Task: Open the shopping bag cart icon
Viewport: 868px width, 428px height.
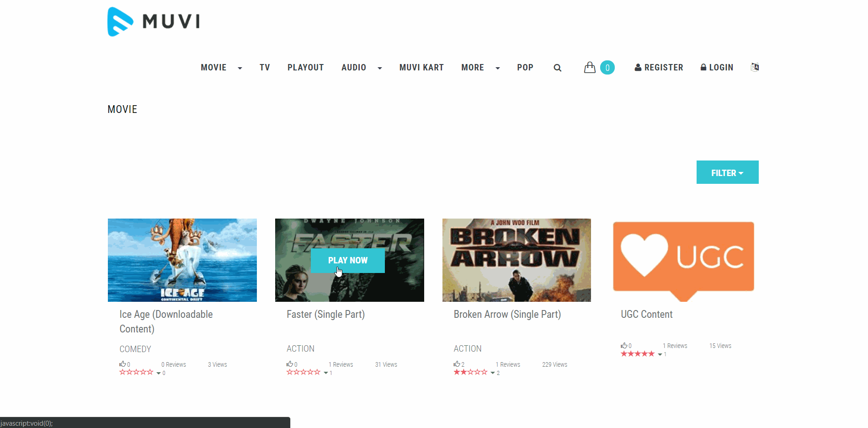Action: tap(590, 67)
